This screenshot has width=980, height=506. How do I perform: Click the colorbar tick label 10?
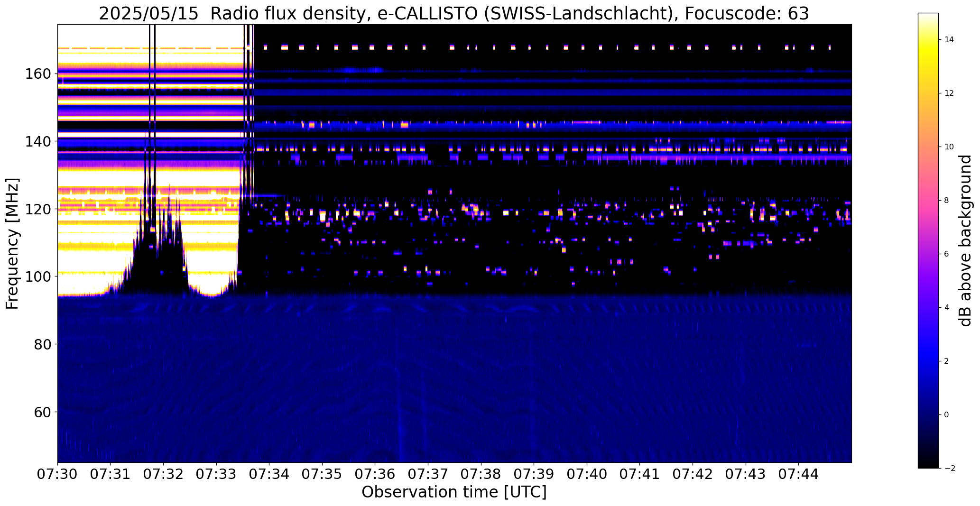click(949, 147)
